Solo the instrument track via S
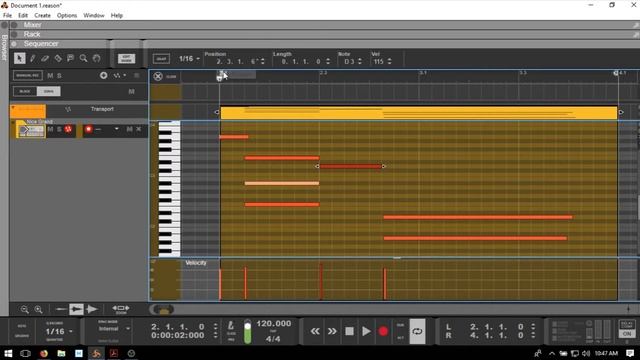Viewport: 640px width, 360px height. (59, 129)
